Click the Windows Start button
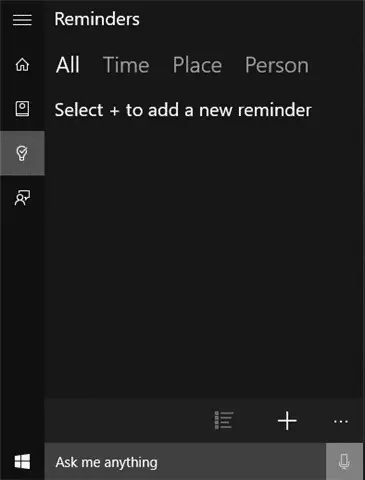365x480 pixels. (22, 462)
